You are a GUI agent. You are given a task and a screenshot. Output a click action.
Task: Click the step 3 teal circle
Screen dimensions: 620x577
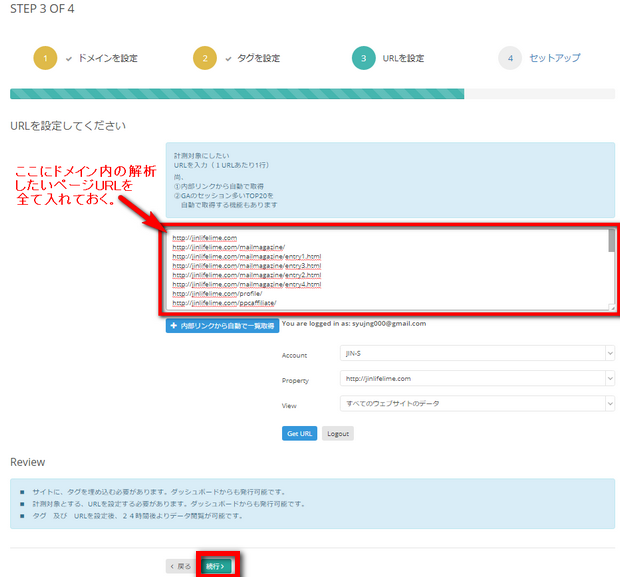363,58
